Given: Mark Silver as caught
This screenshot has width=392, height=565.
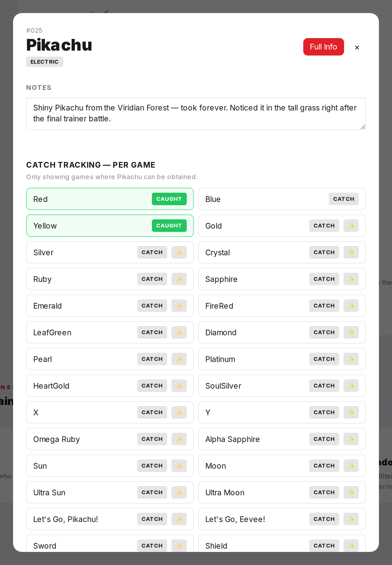Looking at the screenshot, I should [152, 252].
